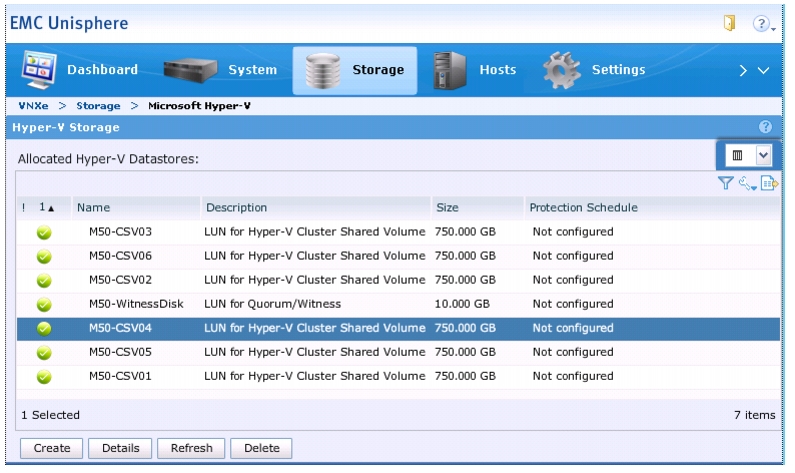The image size is (795, 473).
Task: Click LUN for Quorum/Witness description
Action: (272, 304)
